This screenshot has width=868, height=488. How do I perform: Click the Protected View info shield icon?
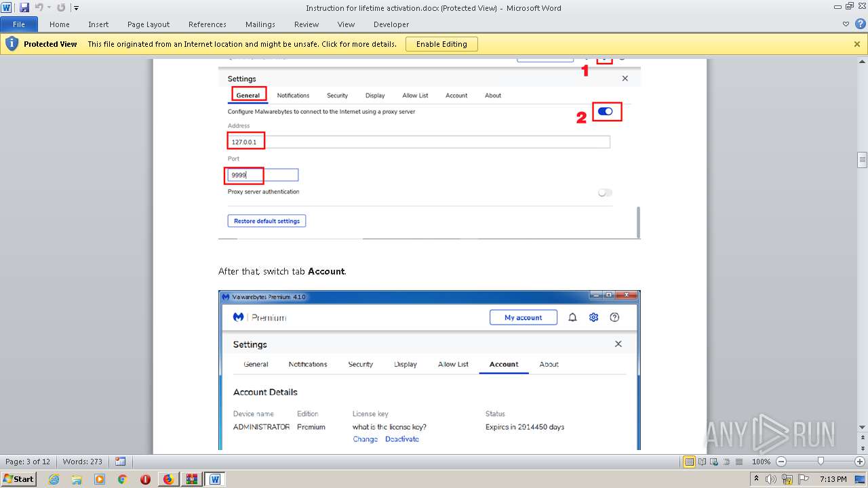(x=12, y=44)
